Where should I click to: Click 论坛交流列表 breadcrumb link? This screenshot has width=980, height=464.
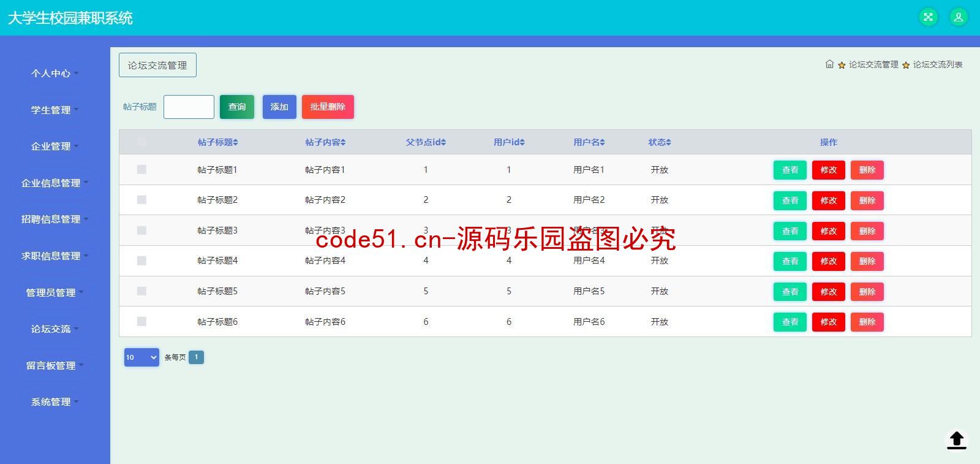[x=938, y=64]
